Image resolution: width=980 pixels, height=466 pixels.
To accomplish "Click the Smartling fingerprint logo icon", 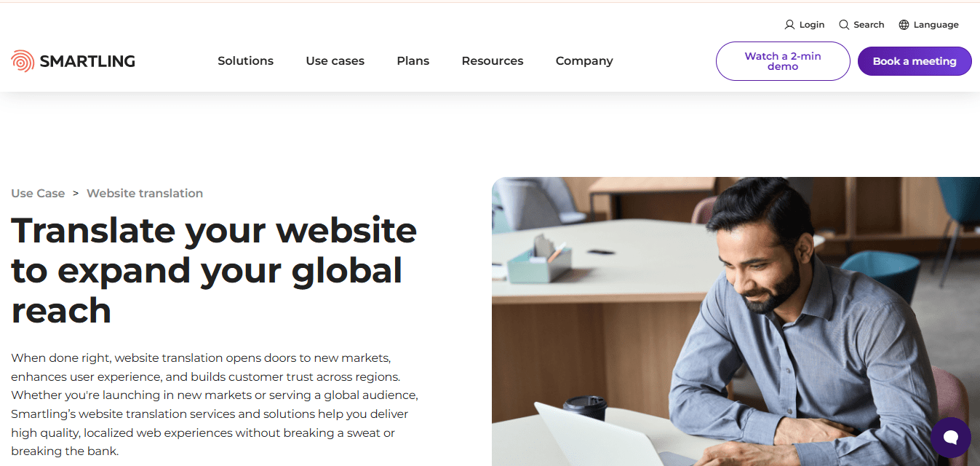I will point(23,61).
